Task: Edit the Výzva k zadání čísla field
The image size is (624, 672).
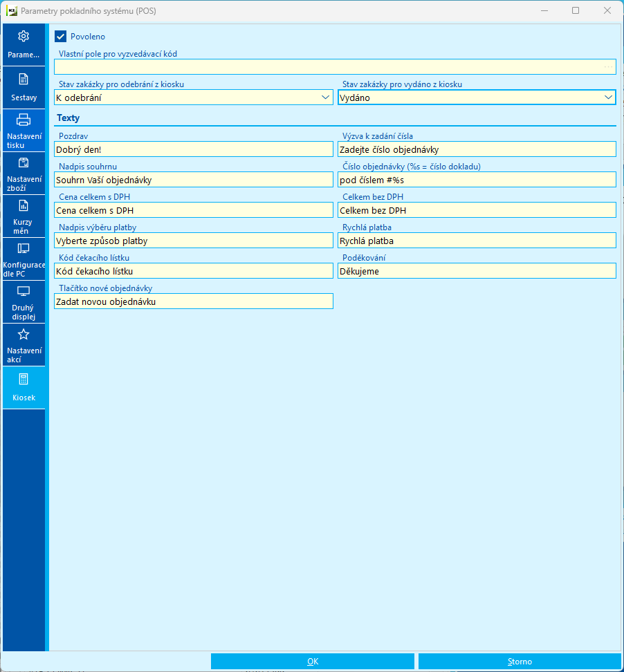Action: coord(477,149)
